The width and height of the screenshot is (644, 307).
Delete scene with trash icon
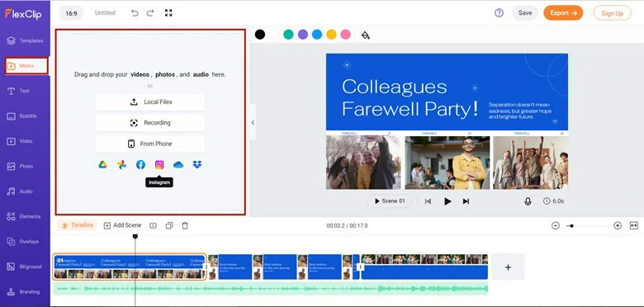(x=185, y=225)
